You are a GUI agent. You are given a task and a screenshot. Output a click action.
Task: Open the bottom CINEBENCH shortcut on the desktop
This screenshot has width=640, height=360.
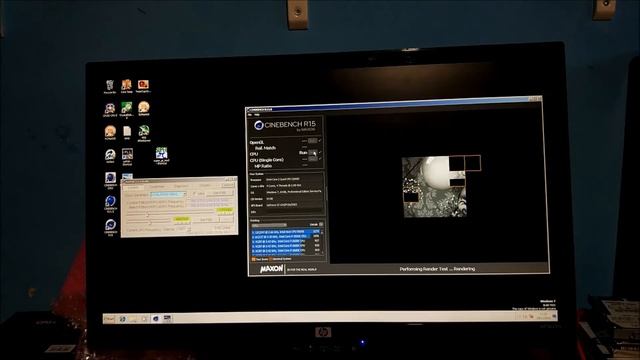pos(111,227)
